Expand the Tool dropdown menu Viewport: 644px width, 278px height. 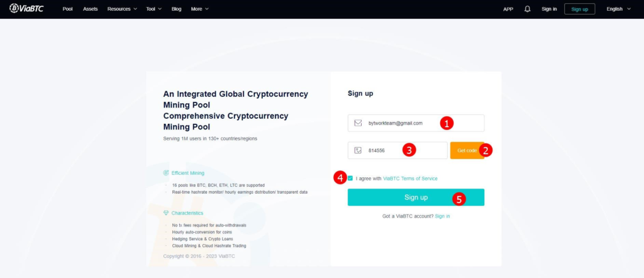click(x=153, y=9)
